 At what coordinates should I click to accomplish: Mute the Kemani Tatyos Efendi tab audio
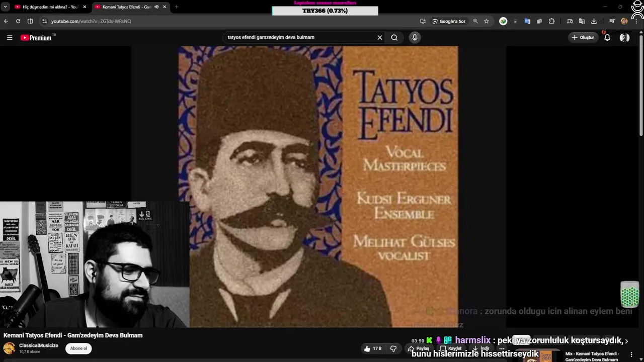pyautogui.click(x=156, y=7)
